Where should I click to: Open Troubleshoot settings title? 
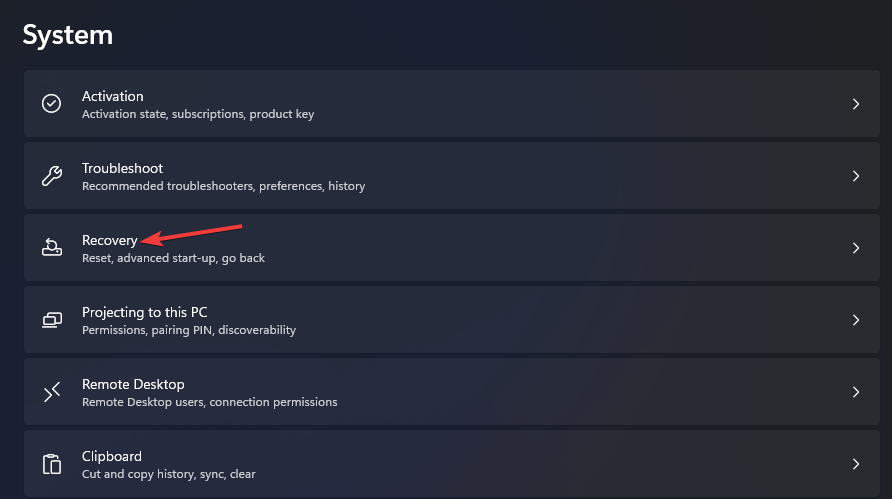(122, 168)
